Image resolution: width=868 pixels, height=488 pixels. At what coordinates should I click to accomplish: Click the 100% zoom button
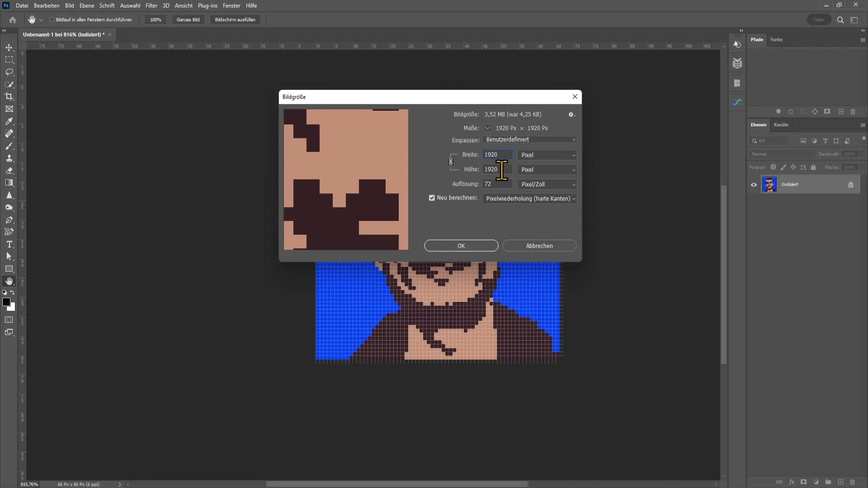[x=156, y=20]
